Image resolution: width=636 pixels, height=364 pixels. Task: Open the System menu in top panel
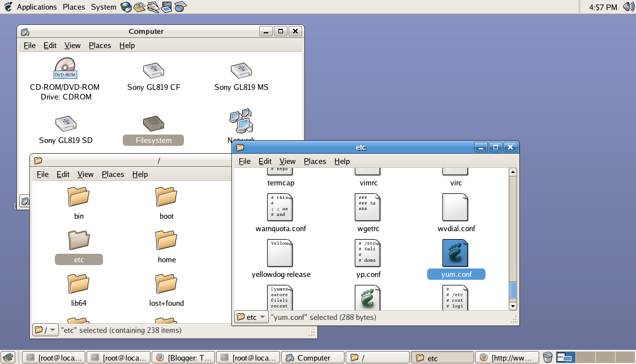104,7
